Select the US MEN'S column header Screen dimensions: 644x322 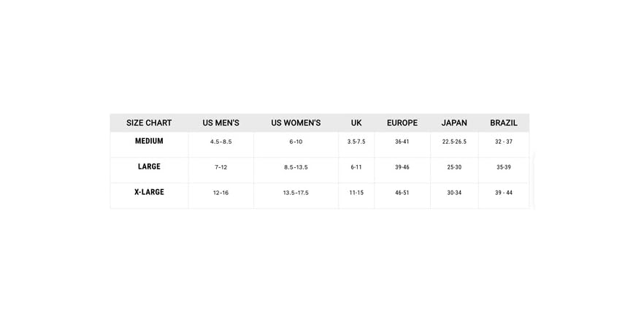pyautogui.click(x=221, y=123)
